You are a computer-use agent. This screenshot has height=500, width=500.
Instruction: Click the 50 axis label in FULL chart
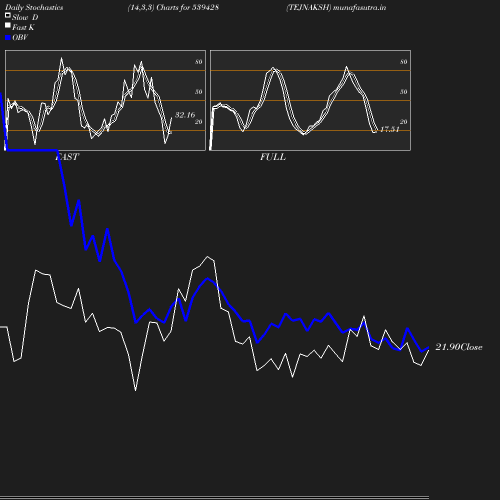click(404, 92)
